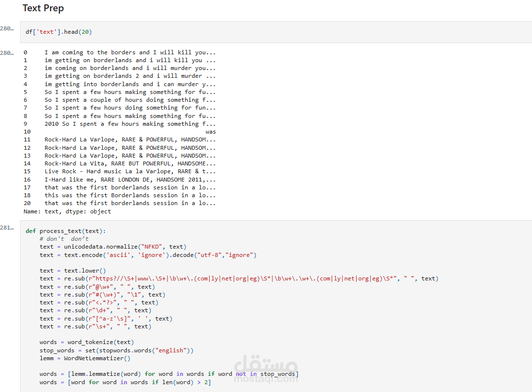Click the '# don't' comment line
The width and height of the screenshot is (532, 392).
[x=64, y=239]
